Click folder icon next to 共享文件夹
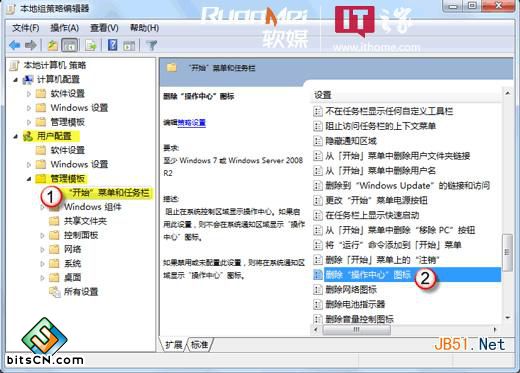Viewport: 520px width, 373px height. [54, 221]
